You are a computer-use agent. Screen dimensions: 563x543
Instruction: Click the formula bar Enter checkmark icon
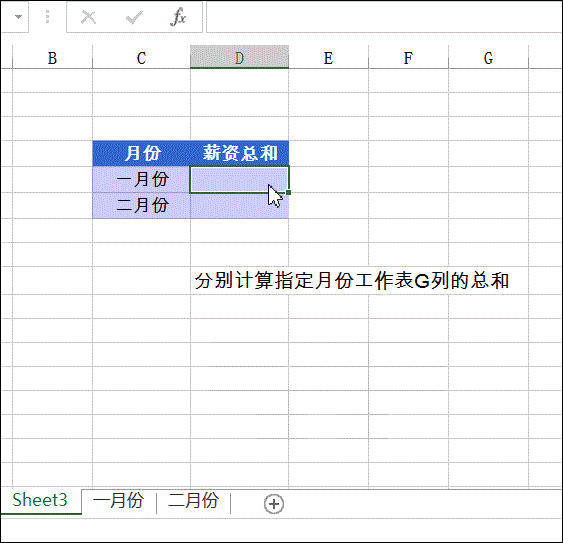pos(134,17)
